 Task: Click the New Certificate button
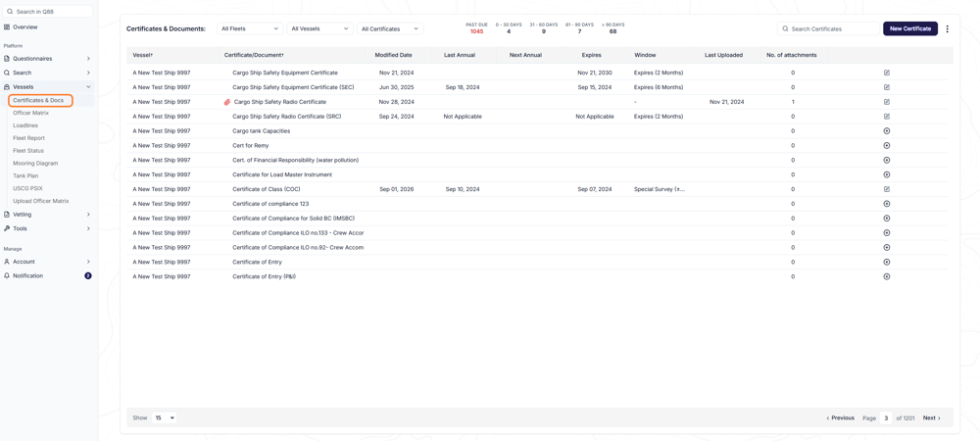pyautogui.click(x=910, y=28)
